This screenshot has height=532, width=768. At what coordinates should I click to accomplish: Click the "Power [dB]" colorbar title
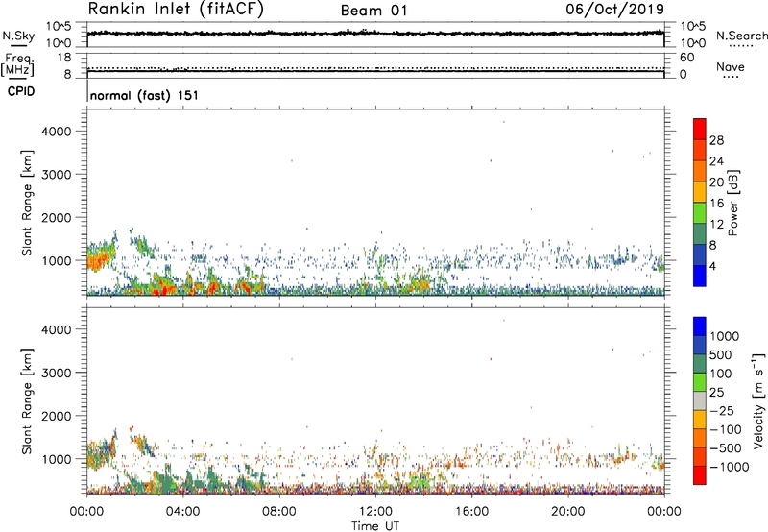pos(733,203)
